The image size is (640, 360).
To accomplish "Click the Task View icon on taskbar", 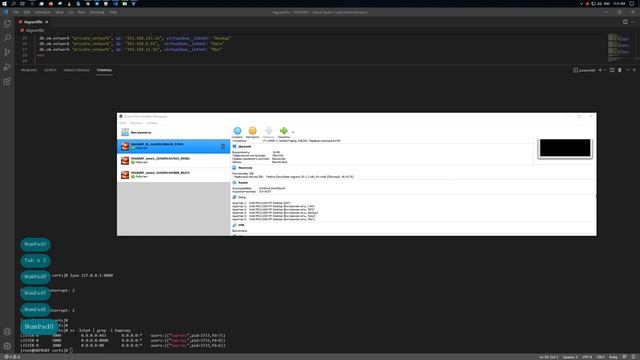I will [x=22, y=3].
